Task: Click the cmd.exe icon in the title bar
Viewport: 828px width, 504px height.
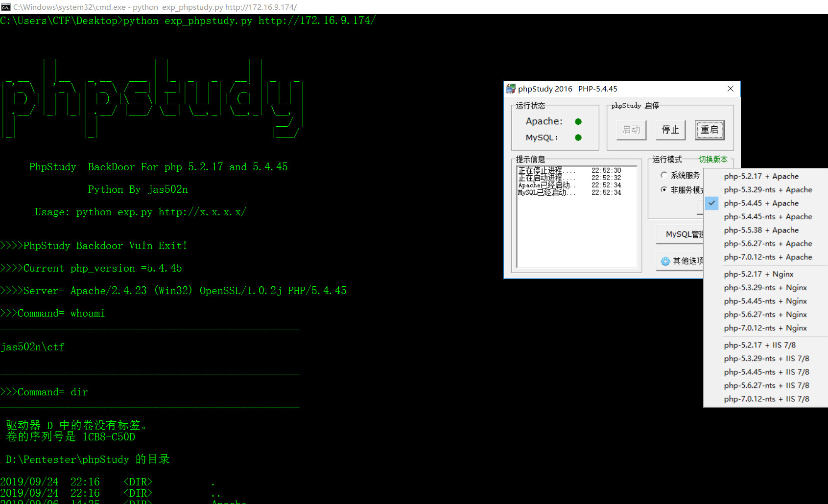Action: tap(6, 7)
